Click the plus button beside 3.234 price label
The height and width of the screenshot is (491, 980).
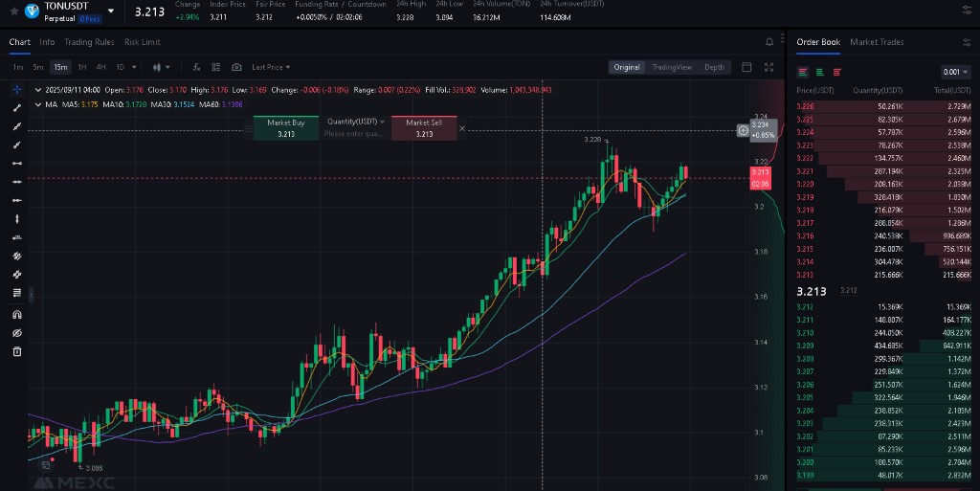(743, 130)
